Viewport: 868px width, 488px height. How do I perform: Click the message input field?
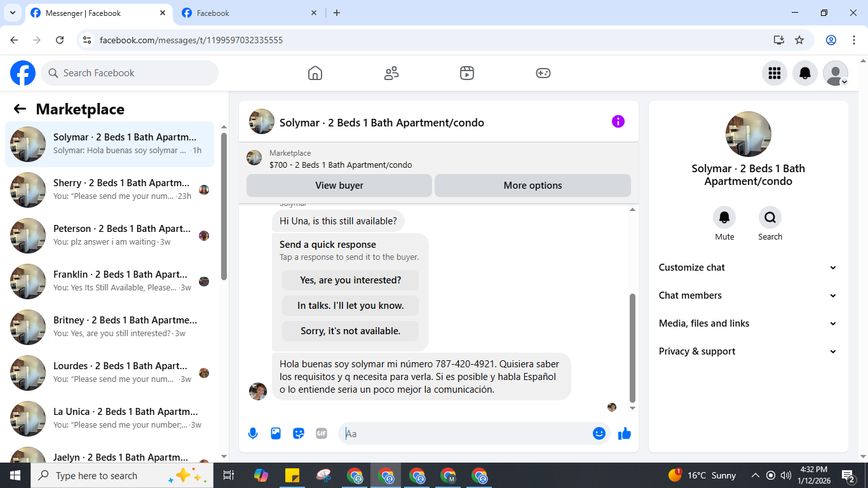coord(474,433)
